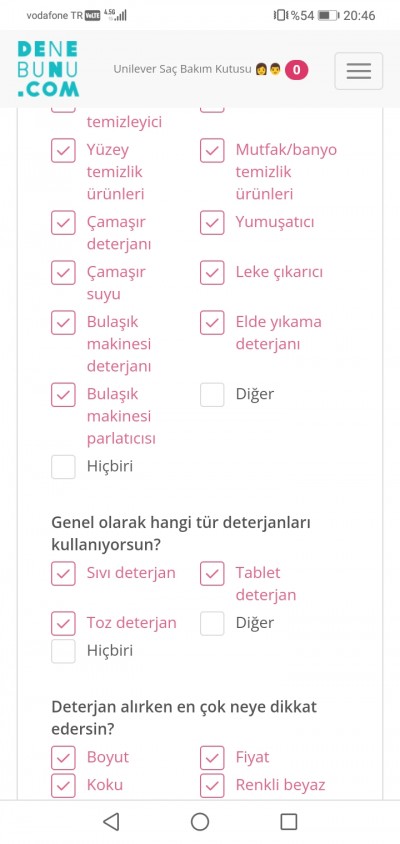Uncheck the Koku checkbox
The image size is (400, 844).
tap(63, 785)
